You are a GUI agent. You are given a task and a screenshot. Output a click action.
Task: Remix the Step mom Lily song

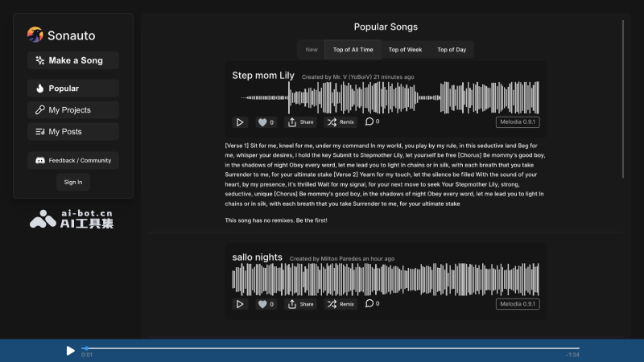click(341, 122)
